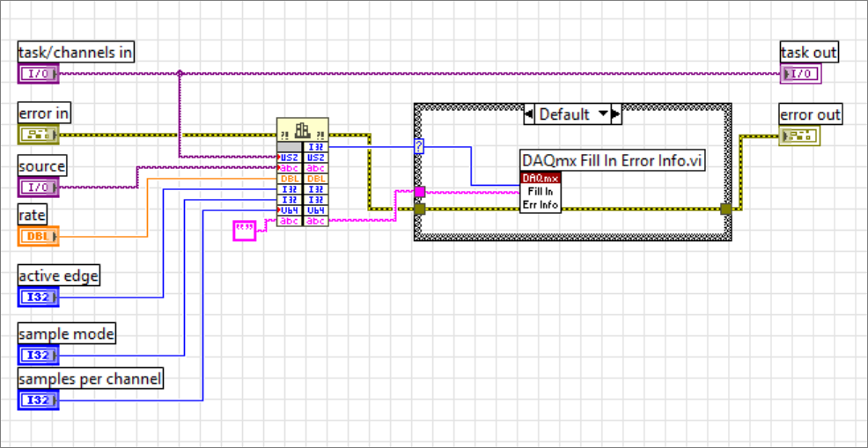Screen dimensions: 868x448
Task: Click the pink string tunnel on case structure
Action: point(419,192)
